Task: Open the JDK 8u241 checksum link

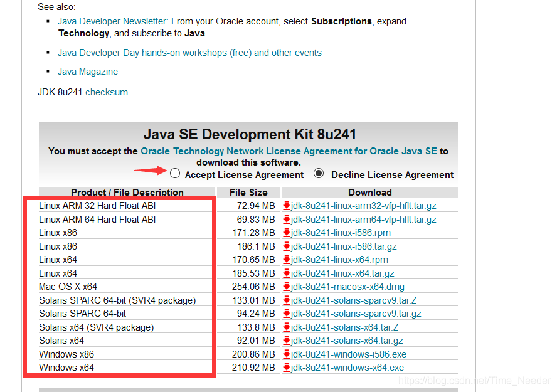Action: coord(107,92)
